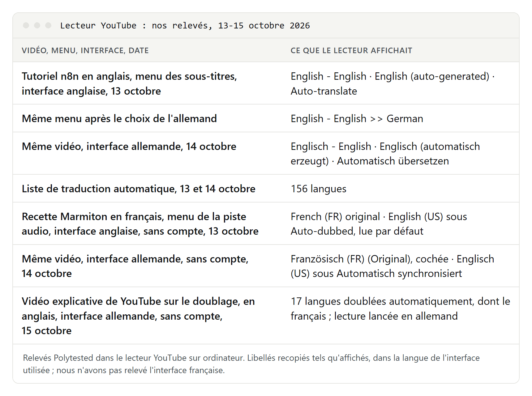Screen dimensions: 532x396
Task: Click the "Tutoriel n8n en anglais" row label
Action: (129, 83)
